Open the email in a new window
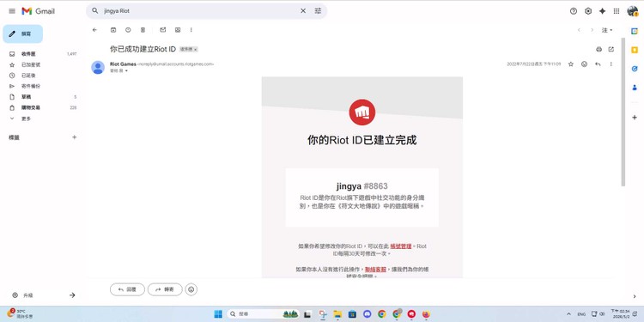 click(x=611, y=49)
